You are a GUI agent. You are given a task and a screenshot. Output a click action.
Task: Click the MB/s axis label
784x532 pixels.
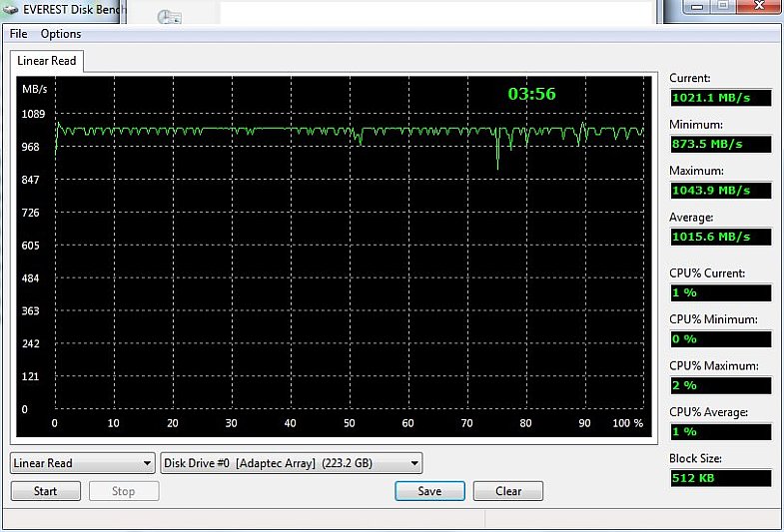tap(35, 89)
